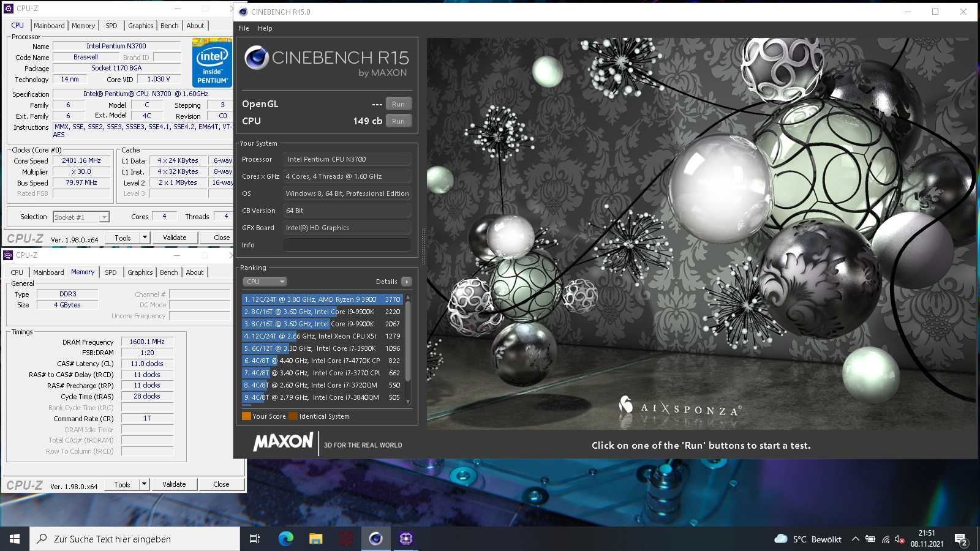Viewport: 980px width, 551px height.
Task: Launch Microsoft Edge from the taskbar
Action: pos(285,539)
